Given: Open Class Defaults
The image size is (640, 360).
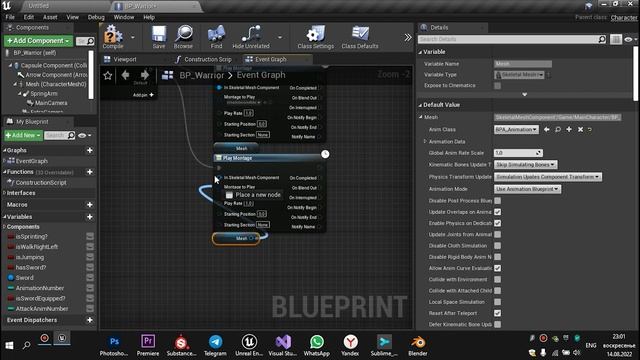Looking at the screenshot, I should pyautogui.click(x=360, y=37).
